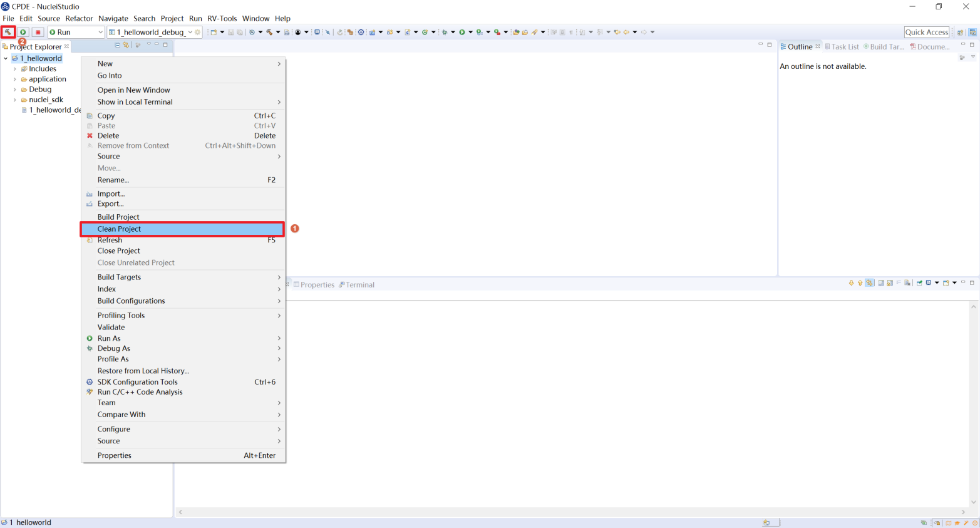Click the Back navigation arrow in the toolbar
980x528 pixels.
(x=626, y=32)
